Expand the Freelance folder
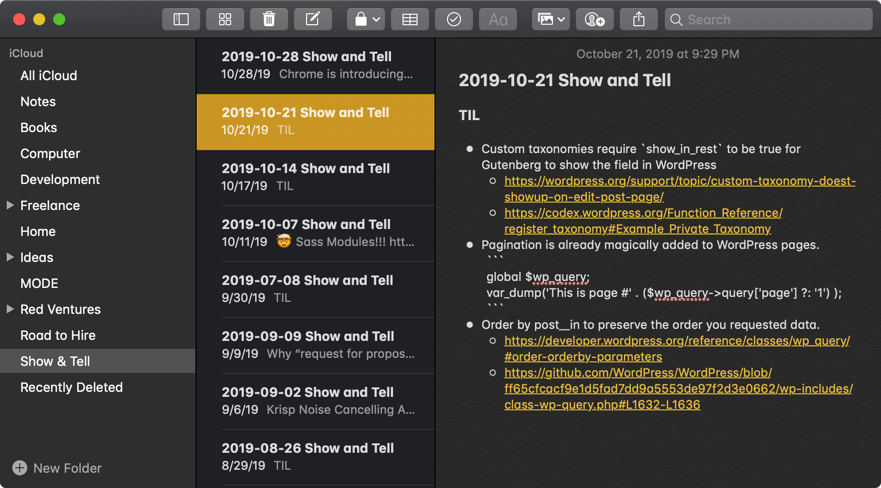881x488 pixels. click(x=10, y=206)
